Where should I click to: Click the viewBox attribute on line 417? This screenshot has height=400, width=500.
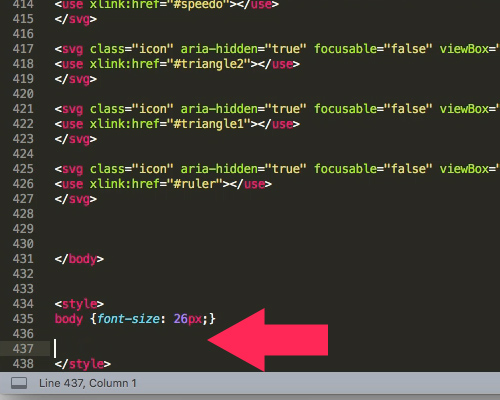pos(469,49)
